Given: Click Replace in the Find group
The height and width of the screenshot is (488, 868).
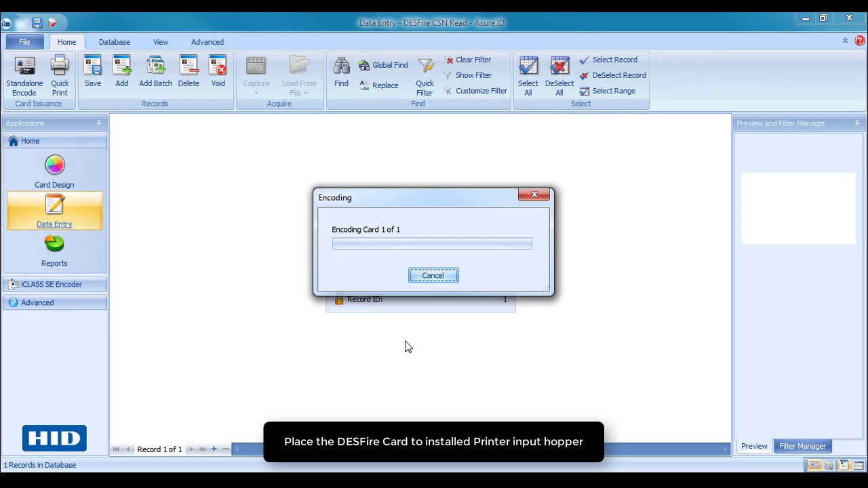Looking at the screenshot, I should 378,85.
